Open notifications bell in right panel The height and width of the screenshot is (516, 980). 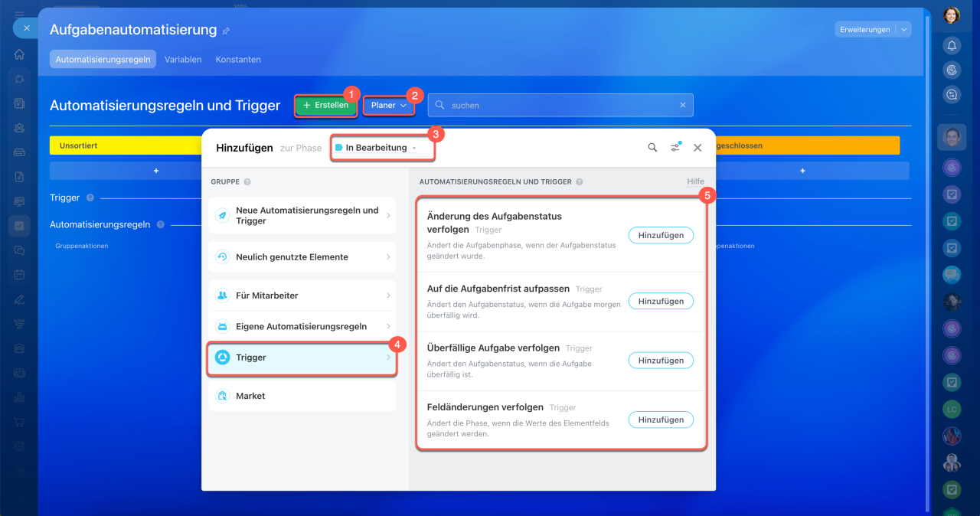tap(952, 45)
